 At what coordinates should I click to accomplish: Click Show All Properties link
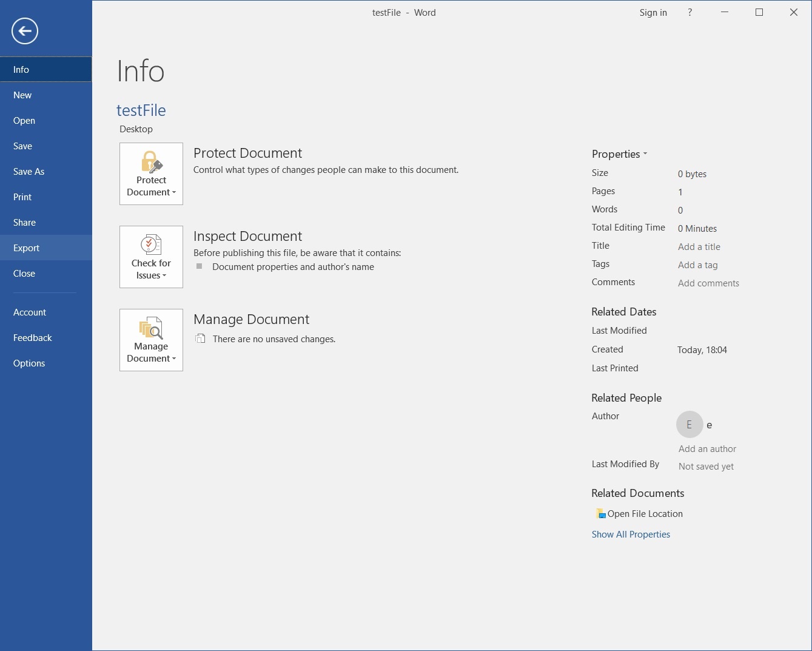click(x=631, y=535)
